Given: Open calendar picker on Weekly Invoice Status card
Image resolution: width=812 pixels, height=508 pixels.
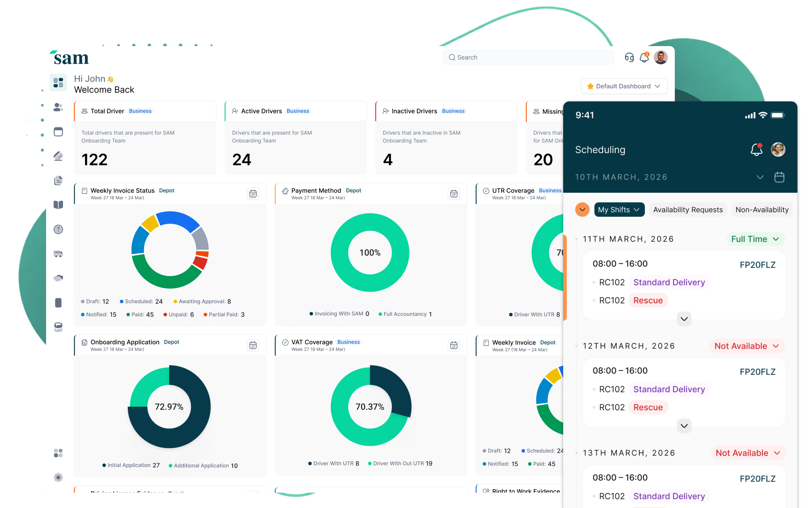Looking at the screenshot, I should (x=253, y=194).
